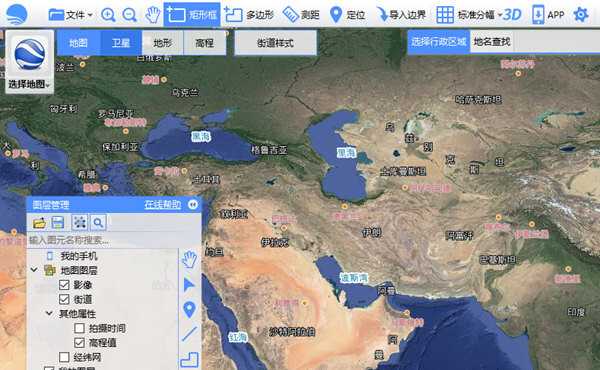Switch to 卫星 satellite tab
This screenshot has height=370, width=600.
click(121, 42)
